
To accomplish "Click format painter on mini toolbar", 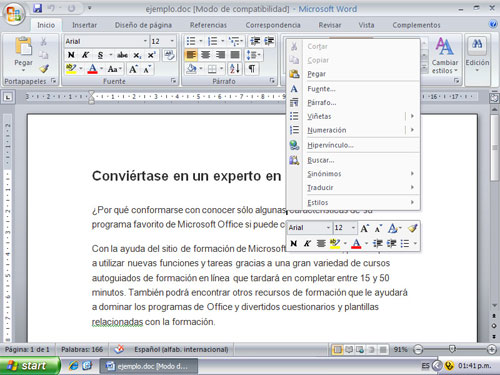I will click(412, 228).
